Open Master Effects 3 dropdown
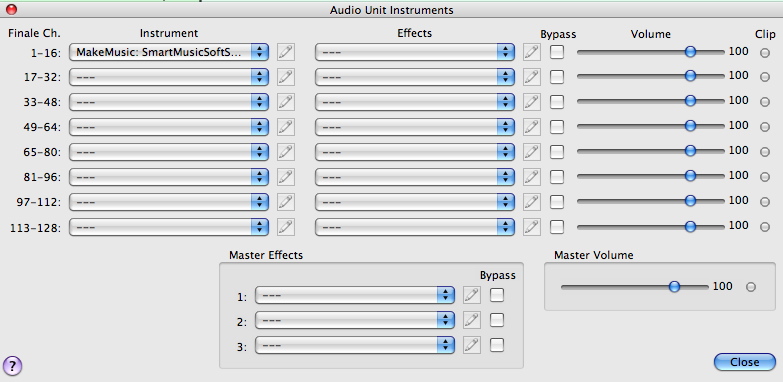Image resolution: width=783 pixels, height=382 pixels. [x=355, y=345]
